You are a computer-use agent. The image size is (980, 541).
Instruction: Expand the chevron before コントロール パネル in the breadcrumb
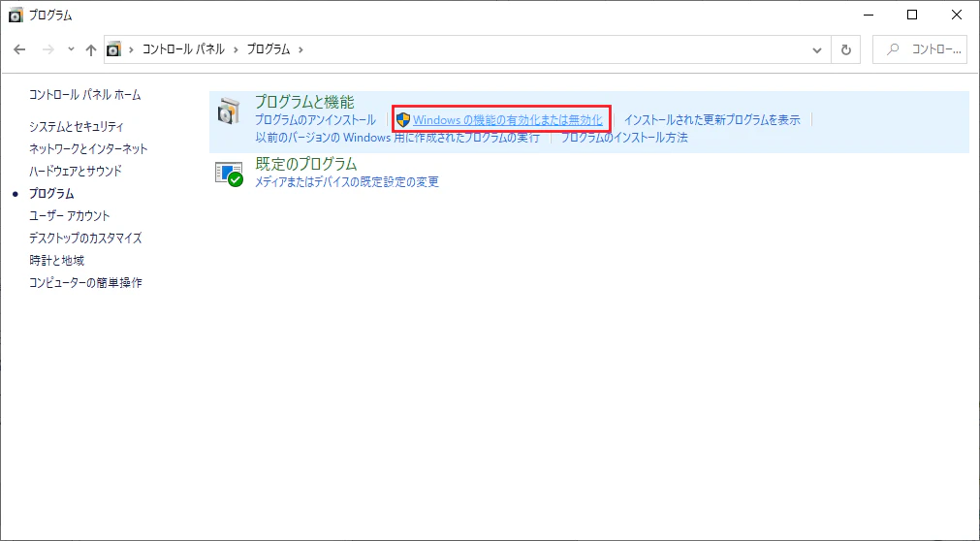[131, 49]
